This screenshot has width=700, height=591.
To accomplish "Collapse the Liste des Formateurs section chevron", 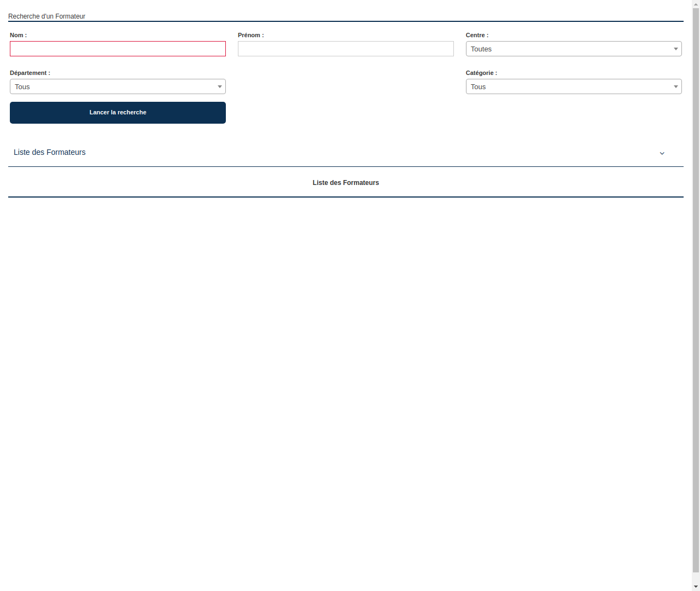I will point(662,153).
